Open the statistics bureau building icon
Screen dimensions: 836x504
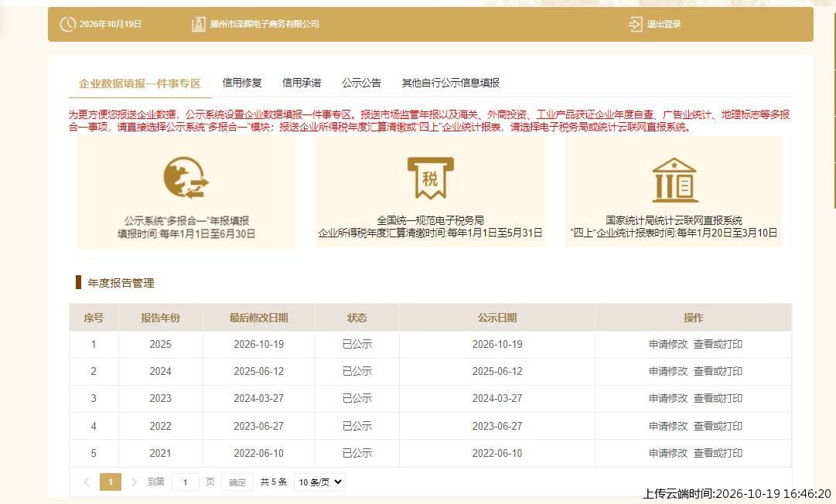(674, 180)
